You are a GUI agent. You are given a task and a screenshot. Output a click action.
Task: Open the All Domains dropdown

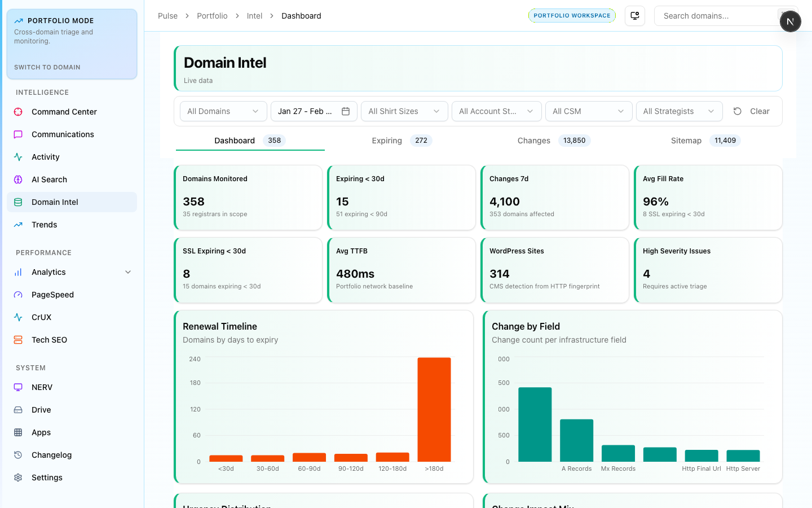click(x=223, y=111)
